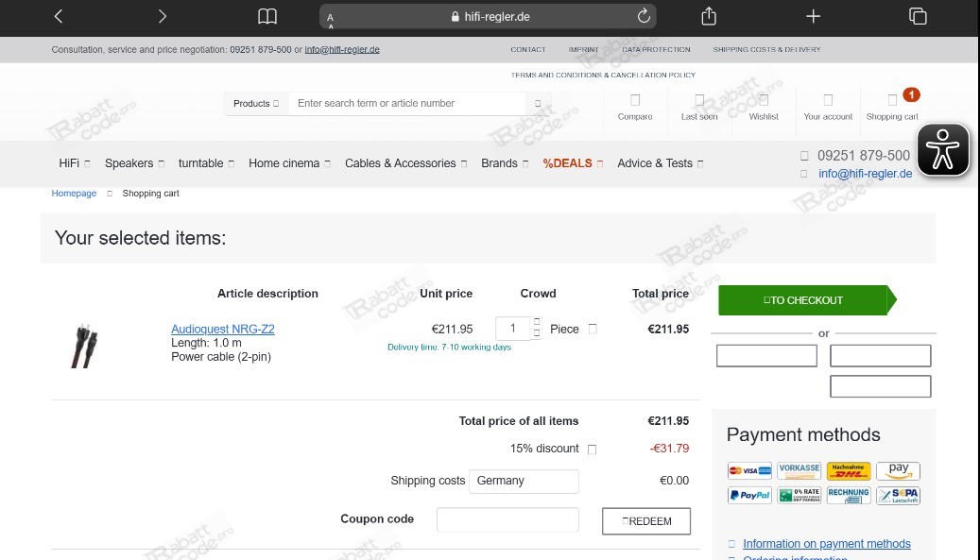
Task: Click the search term input field
Action: [407, 104]
